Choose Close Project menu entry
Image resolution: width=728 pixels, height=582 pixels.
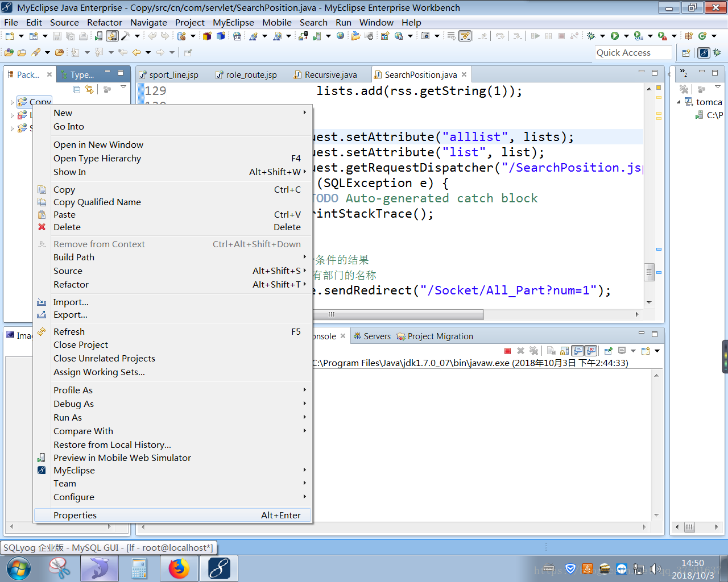173,344
